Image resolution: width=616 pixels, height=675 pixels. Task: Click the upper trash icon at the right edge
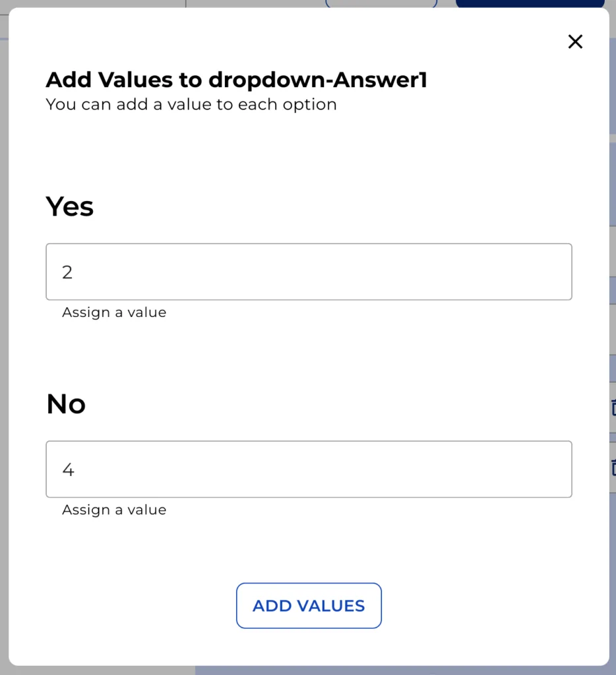point(613,407)
